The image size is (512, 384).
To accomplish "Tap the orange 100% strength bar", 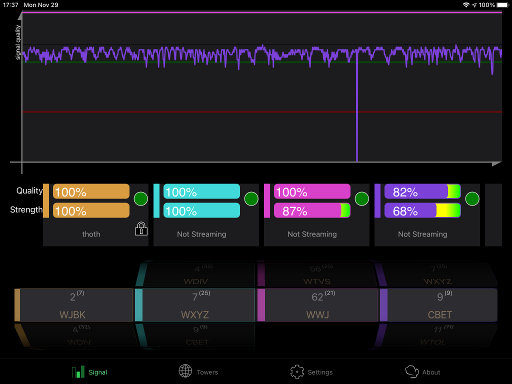I will 91,211.
